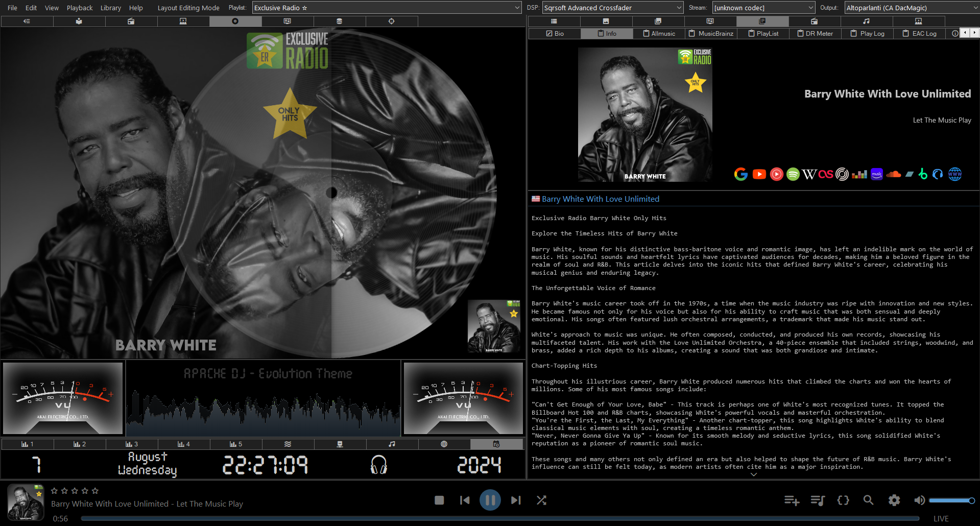Open the Layout Editing Mode menu
980x526 pixels.
coord(188,8)
